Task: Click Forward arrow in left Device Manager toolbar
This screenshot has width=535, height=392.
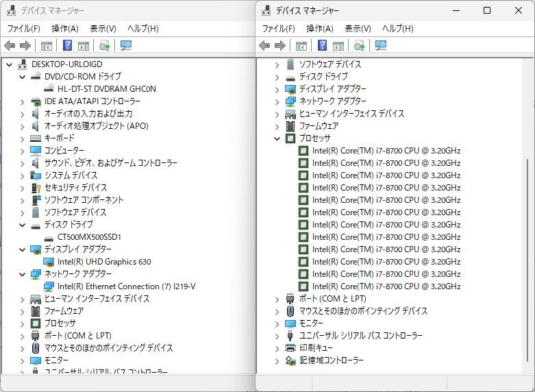Action: (25, 45)
